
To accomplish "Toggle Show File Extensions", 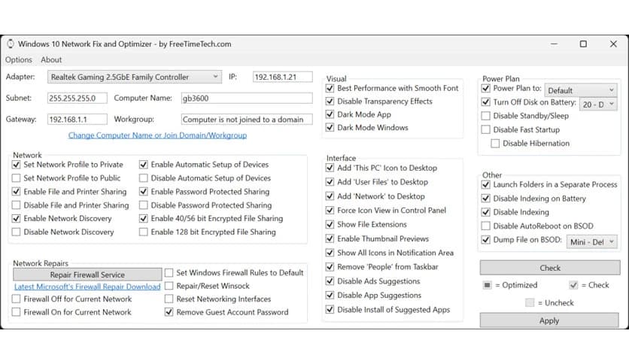I will point(330,225).
